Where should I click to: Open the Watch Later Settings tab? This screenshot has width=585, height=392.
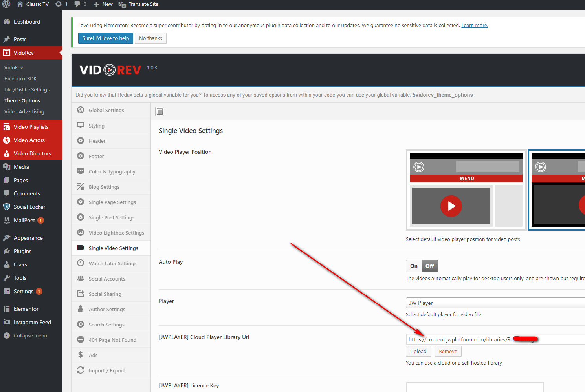point(112,264)
